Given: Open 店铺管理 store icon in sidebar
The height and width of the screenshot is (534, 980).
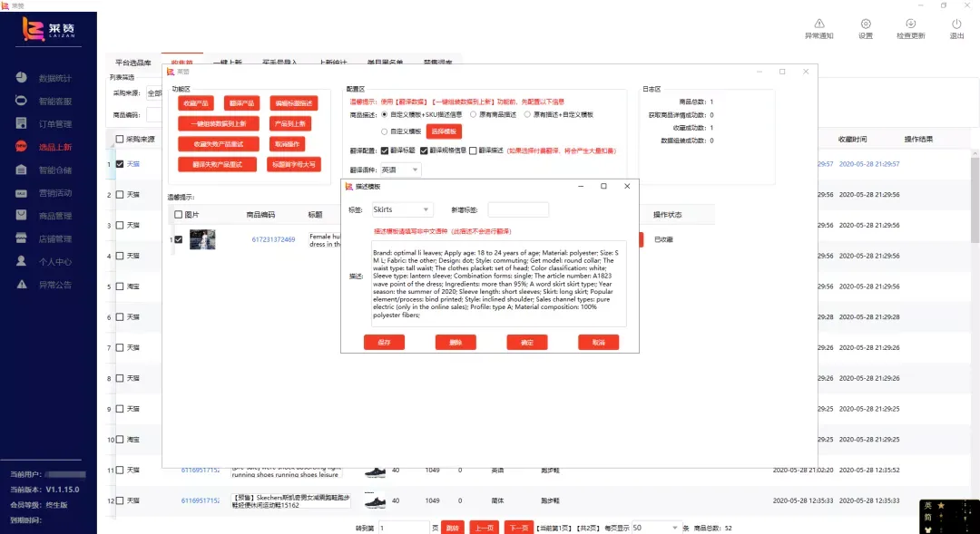Looking at the screenshot, I should (21, 238).
